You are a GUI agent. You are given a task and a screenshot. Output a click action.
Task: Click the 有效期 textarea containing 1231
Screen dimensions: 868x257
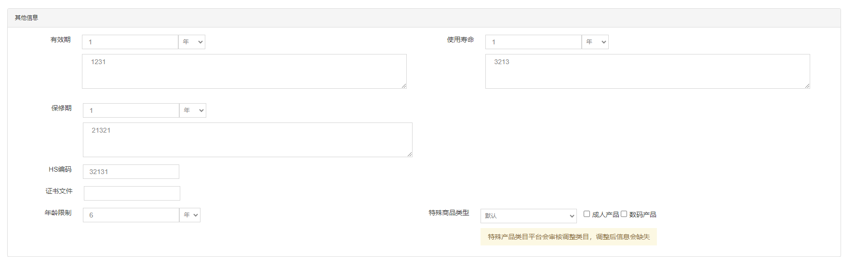click(x=244, y=71)
